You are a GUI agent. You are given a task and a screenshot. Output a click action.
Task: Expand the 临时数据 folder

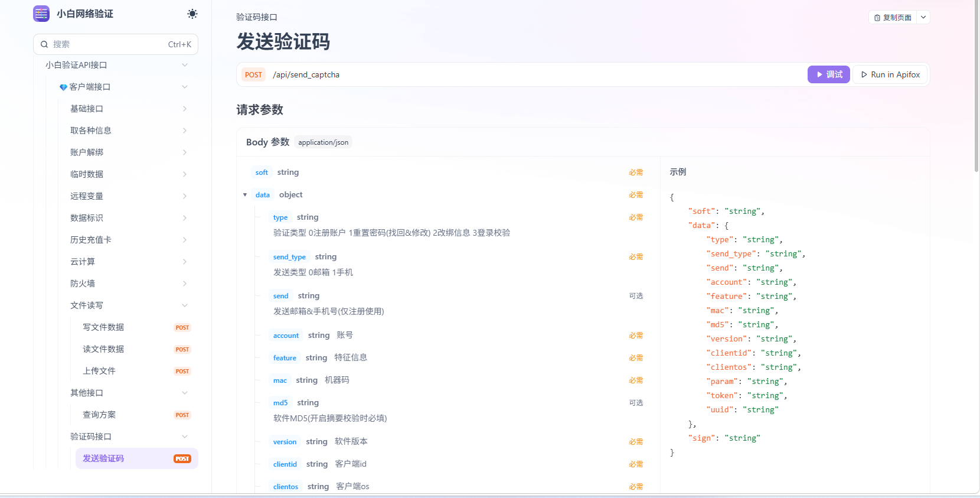[185, 174]
